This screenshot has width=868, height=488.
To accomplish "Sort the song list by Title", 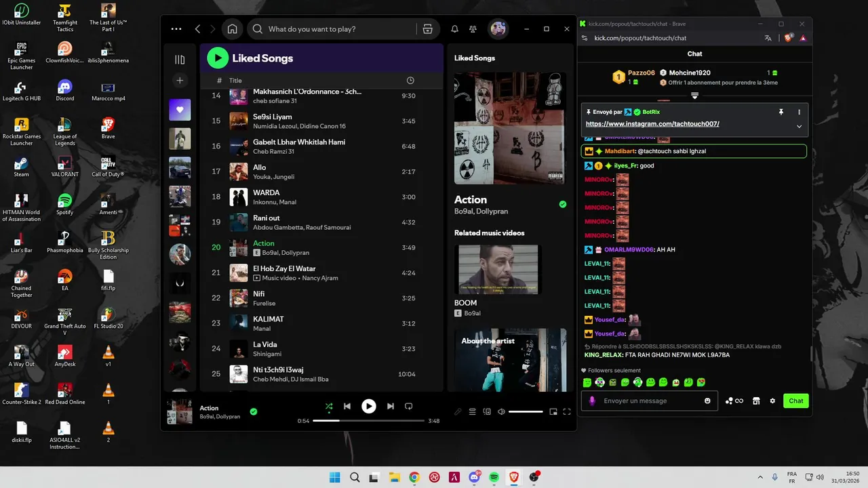I will pos(235,80).
